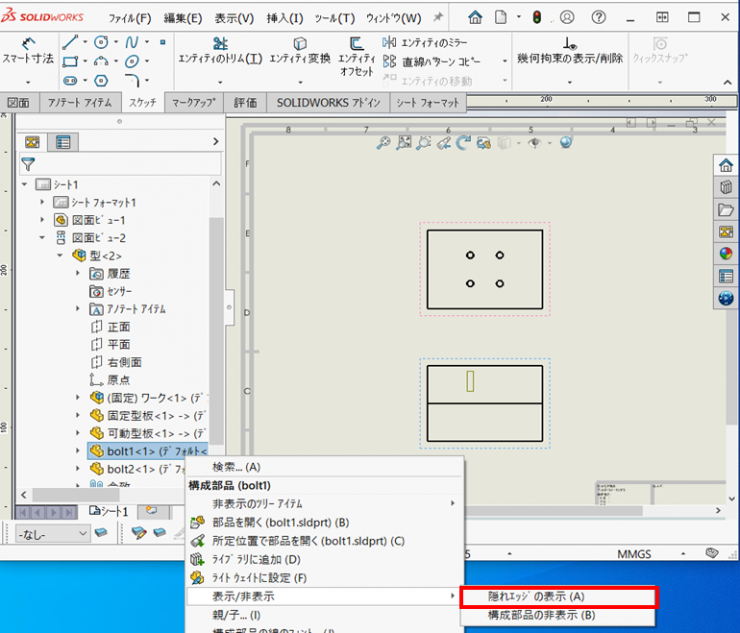The height and width of the screenshot is (633, 740).
Task: Switch to the シート フォーマット tab
Action: click(x=428, y=103)
